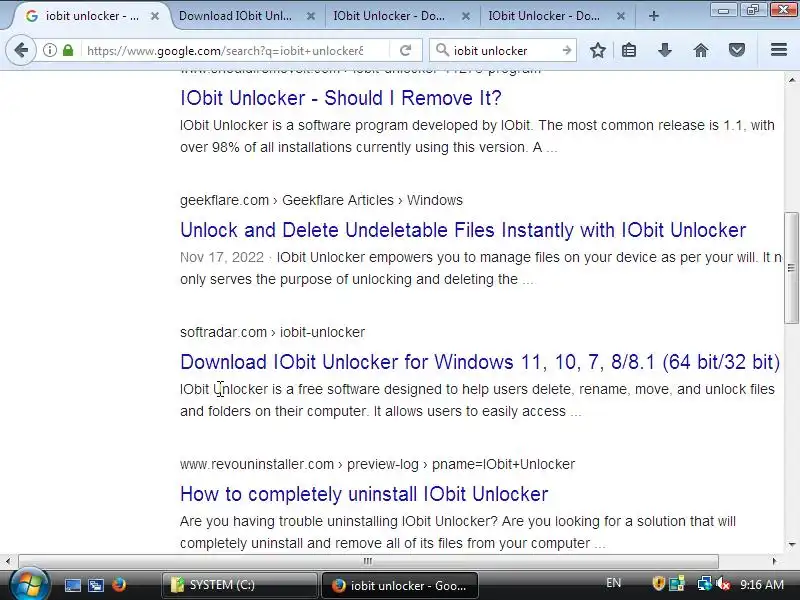Screen dimensions: 800x600
Task: Switch to 'Download IObit Unl...' tab
Action: [x=235, y=16]
